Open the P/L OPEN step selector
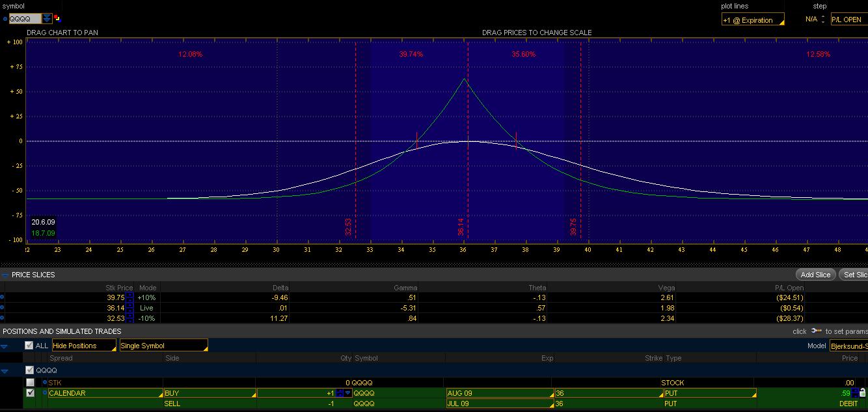 pyautogui.click(x=848, y=20)
